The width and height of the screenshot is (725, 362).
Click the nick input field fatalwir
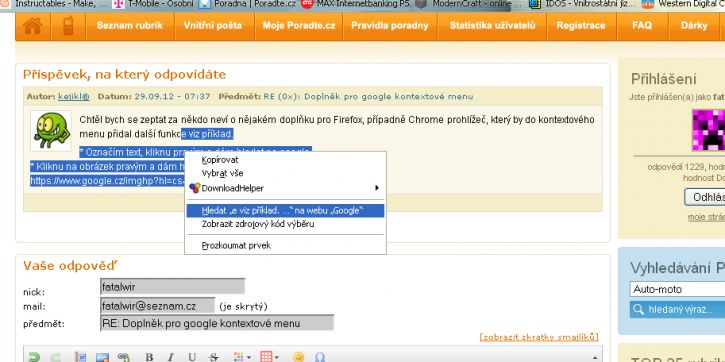172,287
